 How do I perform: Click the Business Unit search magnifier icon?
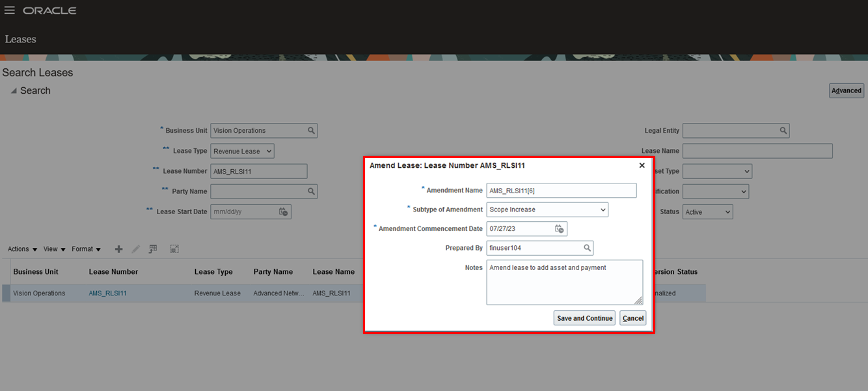click(x=311, y=130)
